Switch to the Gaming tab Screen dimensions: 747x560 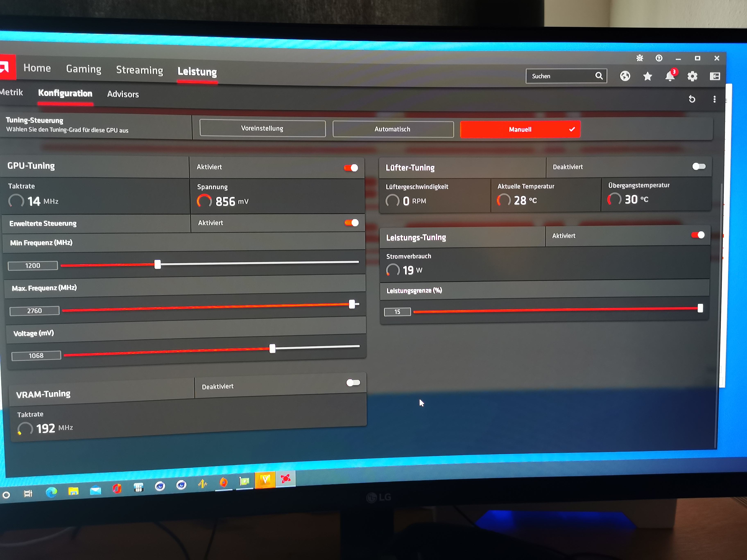[x=84, y=69]
